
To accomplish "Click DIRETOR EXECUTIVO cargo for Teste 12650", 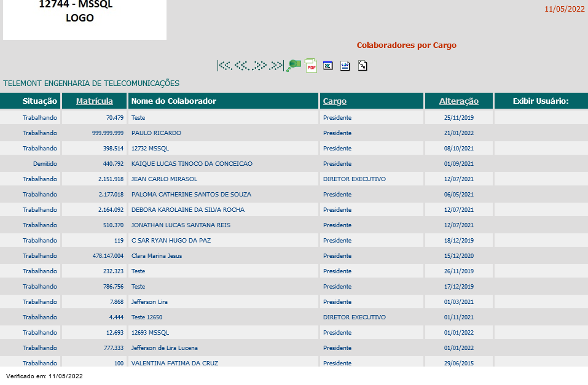I will [x=355, y=317].
